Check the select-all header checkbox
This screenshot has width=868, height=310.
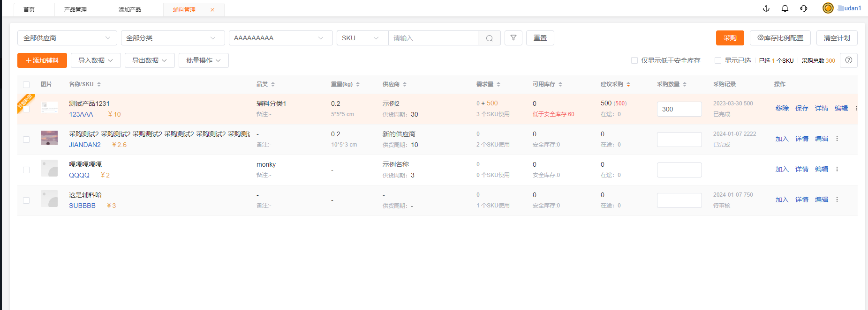coord(26,85)
